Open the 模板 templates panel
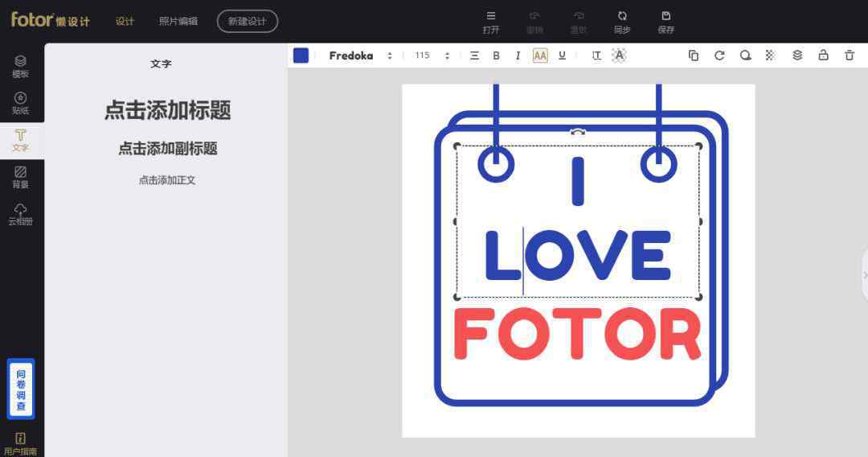The width and height of the screenshot is (868, 457). tap(20, 67)
